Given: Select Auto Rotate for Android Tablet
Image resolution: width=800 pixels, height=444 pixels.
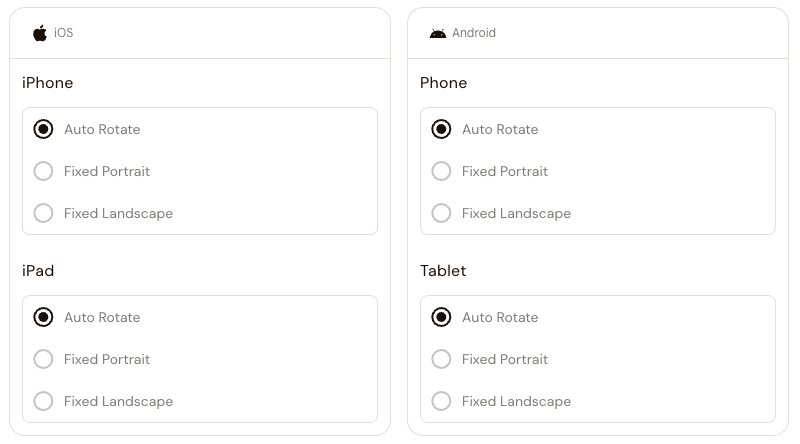Looking at the screenshot, I should coord(441,317).
